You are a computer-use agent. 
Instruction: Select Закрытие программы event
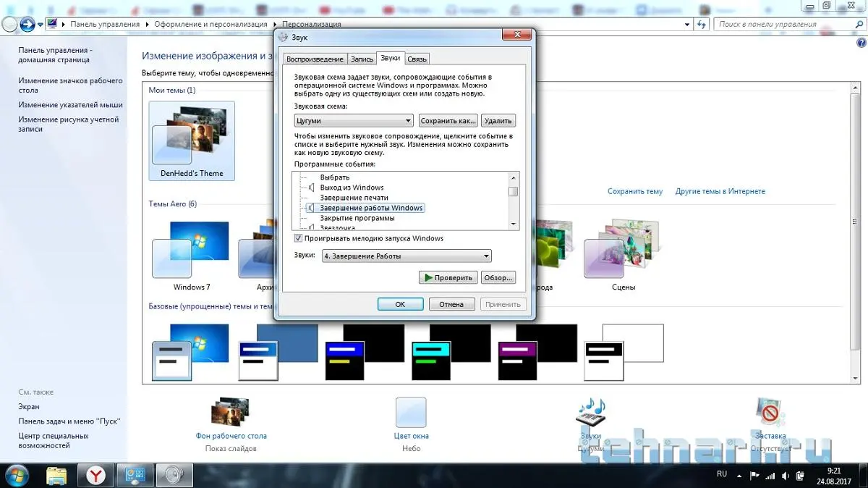357,218
